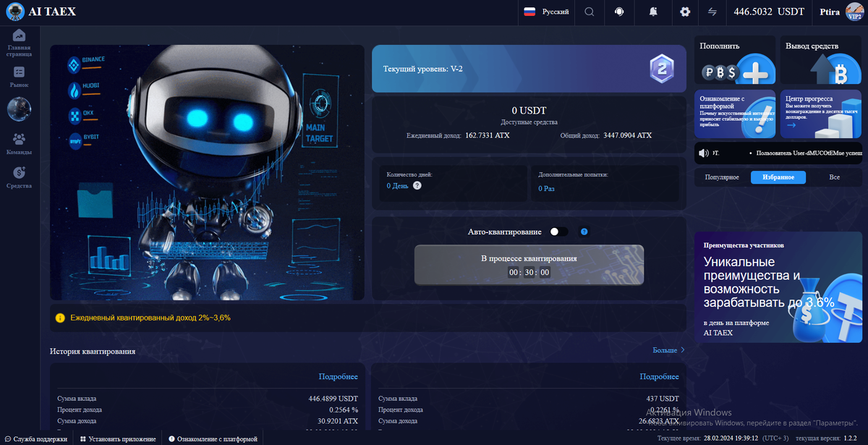Click the transfer arrows icon in the header
868x445 pixels.
pos(712,12)
